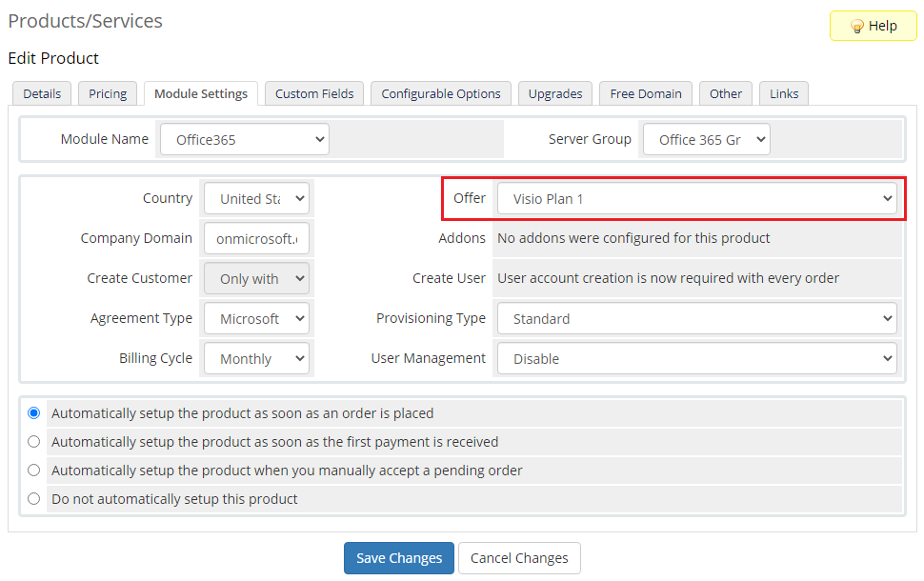The image size is (924, 581).
Task: Expand the Server Group dropdown
Action: pos(707,140)
